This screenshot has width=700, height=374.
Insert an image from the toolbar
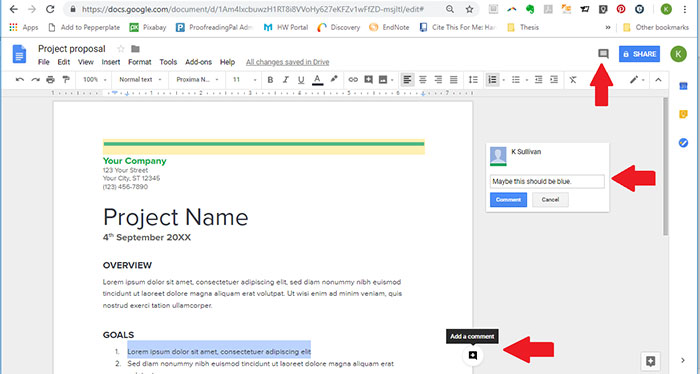(383, 80)
